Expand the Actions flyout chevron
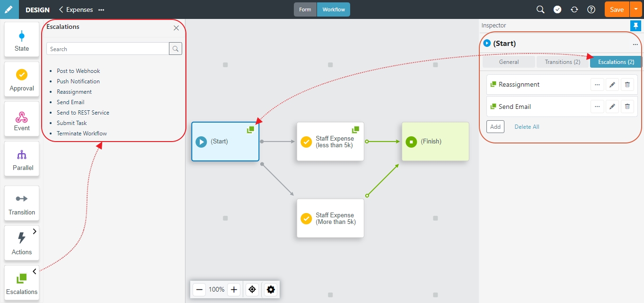The image size is (644, 303). [35, 232]
